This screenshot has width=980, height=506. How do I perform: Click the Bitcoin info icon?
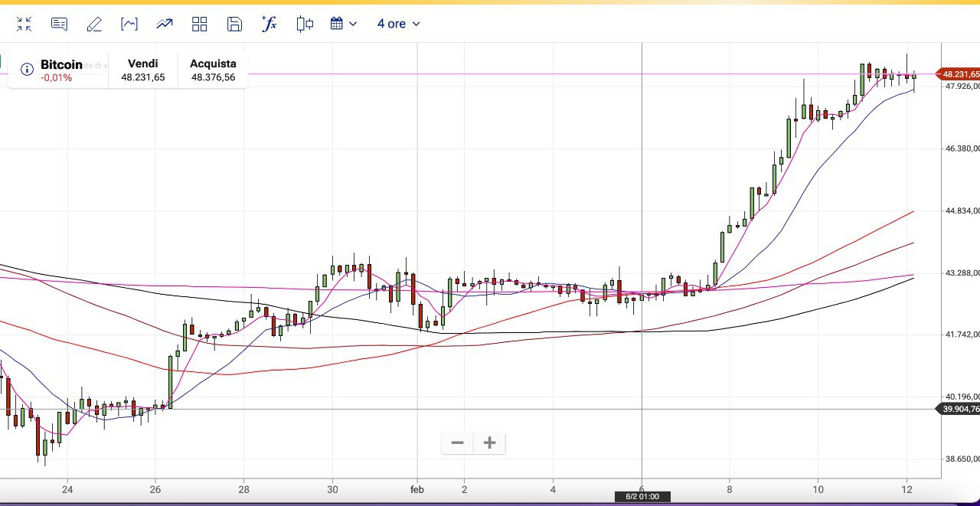pyautogui.click(x=27, y=70)
